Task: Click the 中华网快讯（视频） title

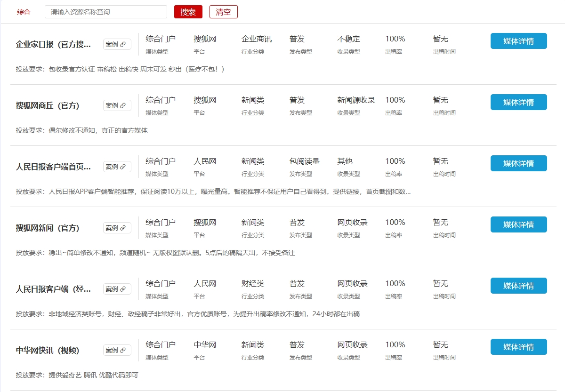Action: [x=48, y=351]
